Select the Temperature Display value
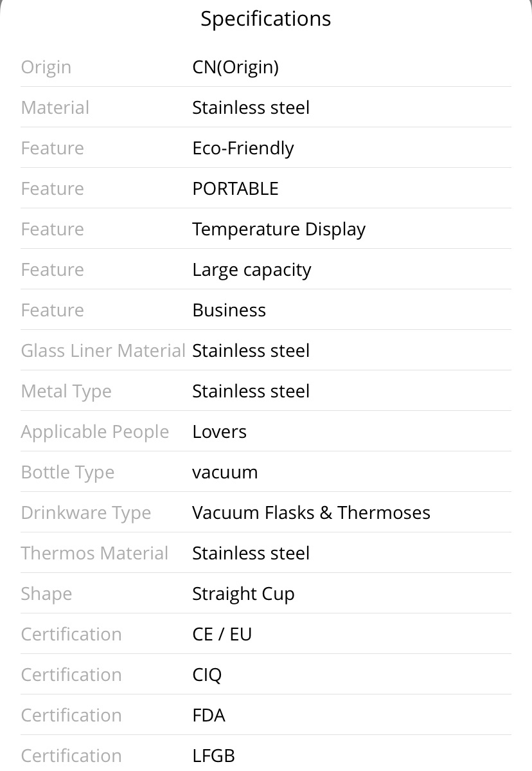This screenshot has width=532, height=771. click(279, 229)
